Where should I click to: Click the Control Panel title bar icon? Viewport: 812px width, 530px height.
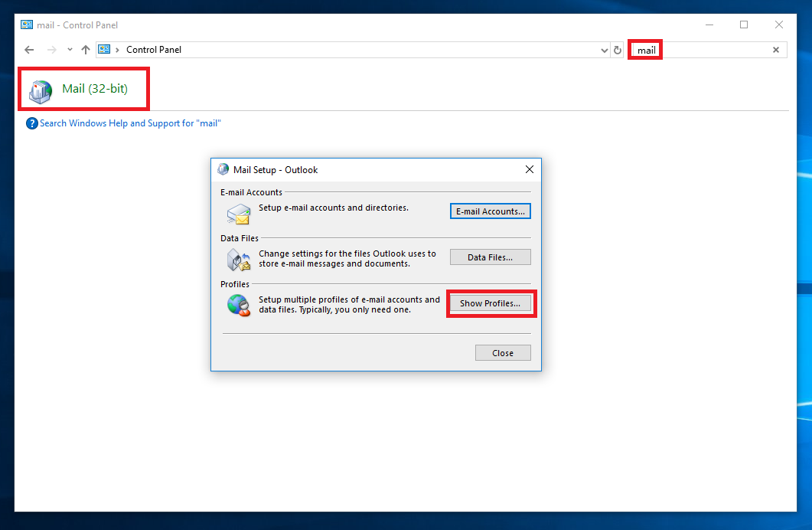[x=27, y=25]
